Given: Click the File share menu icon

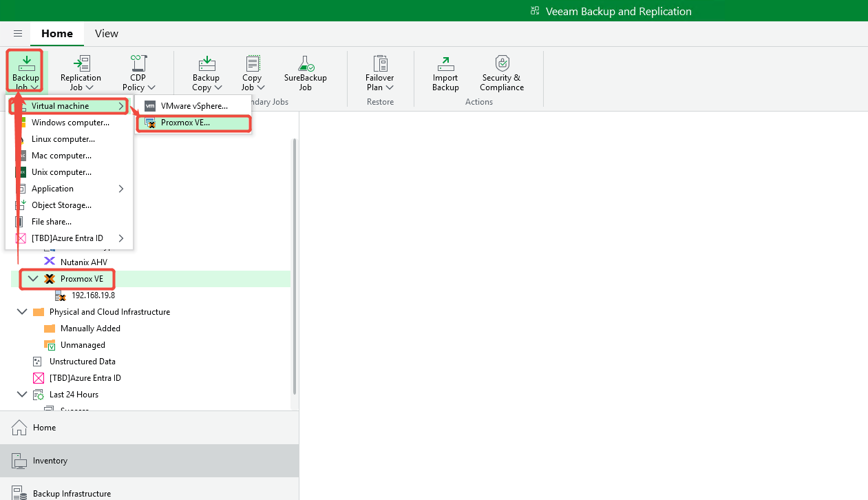Looking at the screenshot, I should [x=20, y=222].
